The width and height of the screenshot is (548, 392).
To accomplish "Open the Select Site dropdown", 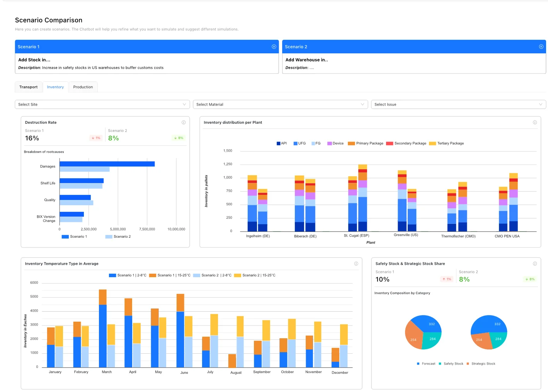I will point(102,104).
